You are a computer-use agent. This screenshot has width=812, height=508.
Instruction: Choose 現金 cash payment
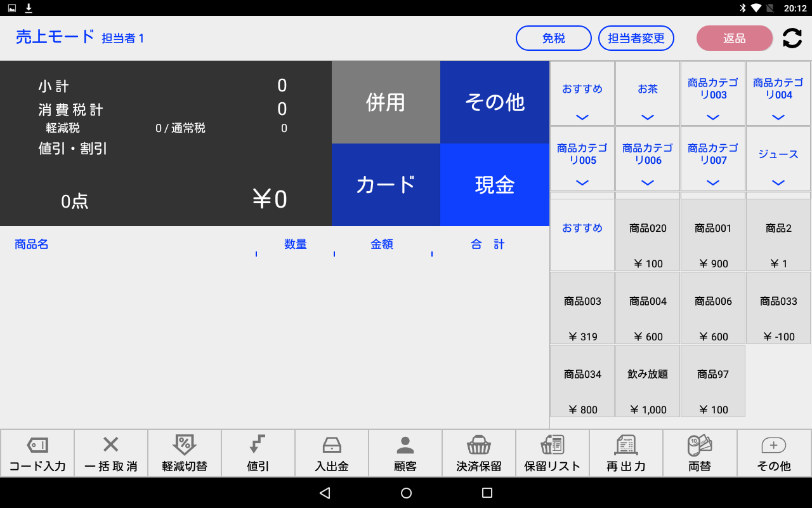(x=495, y=185)
